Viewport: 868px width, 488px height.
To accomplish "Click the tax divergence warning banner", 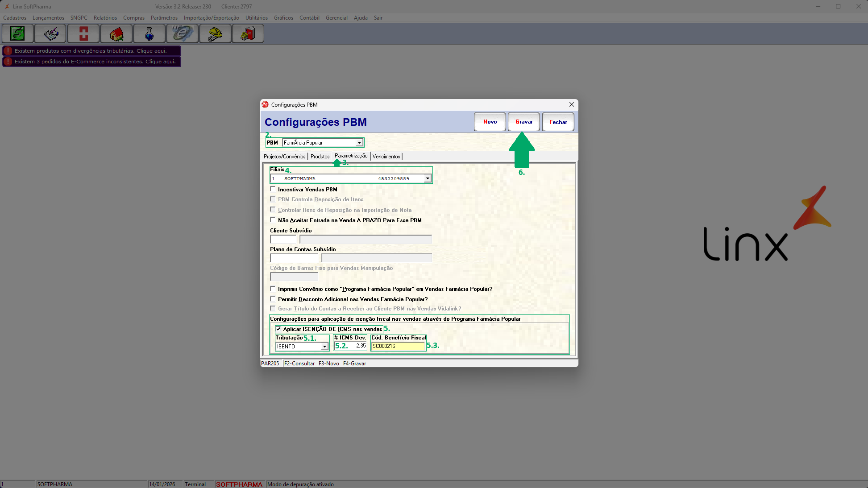I will click(91, 51).
